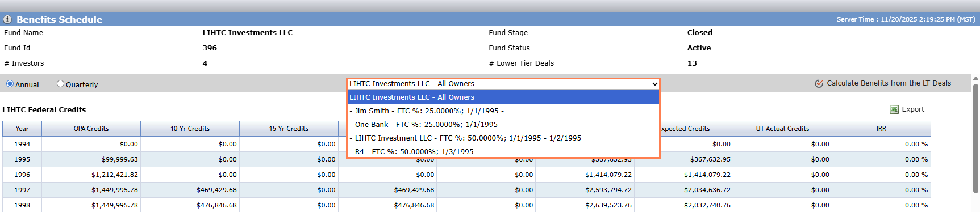
Task: Click the Year column header
Action: coord(22,129)
